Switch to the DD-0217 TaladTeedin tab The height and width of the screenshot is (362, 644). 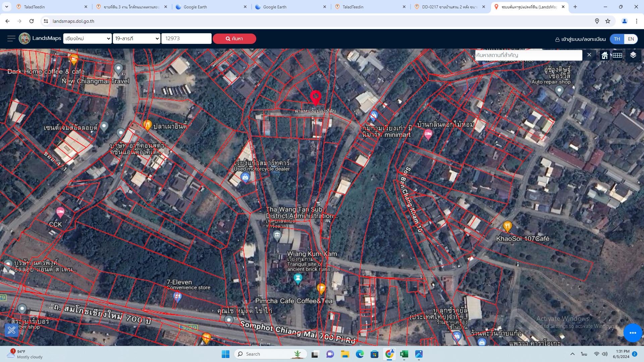pyautogui.click(x=449, y=7)
